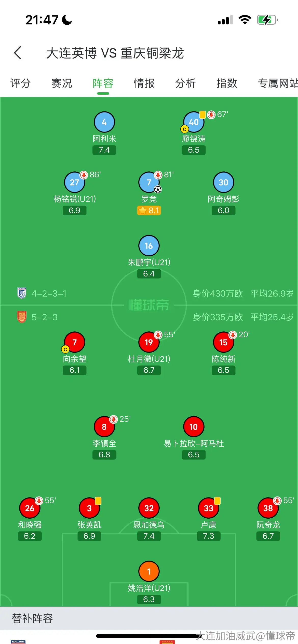The image size is (298, 644).
Task: Tap the Chongqing team crest beside 5-2-3
Action: pos(22,317)
